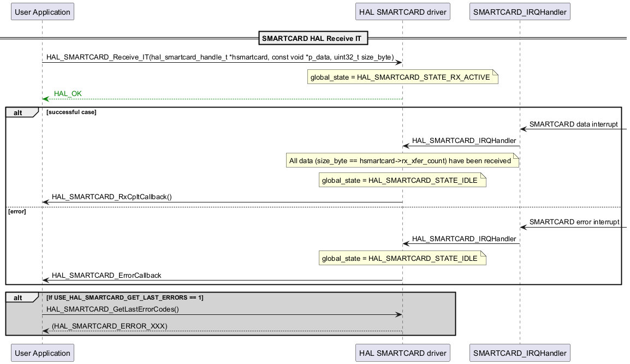Select the [successful case] condition label
The height and width of the screenshot is (364, 630).
72,112
